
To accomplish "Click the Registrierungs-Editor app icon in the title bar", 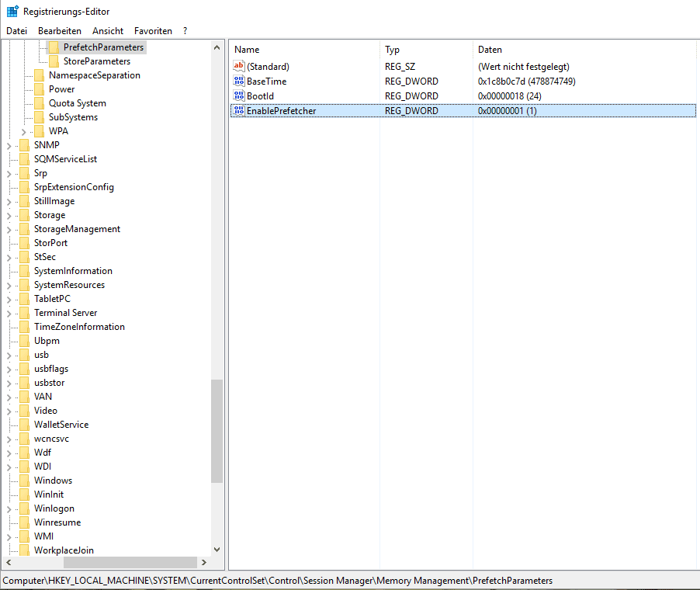I will point(12,11).
